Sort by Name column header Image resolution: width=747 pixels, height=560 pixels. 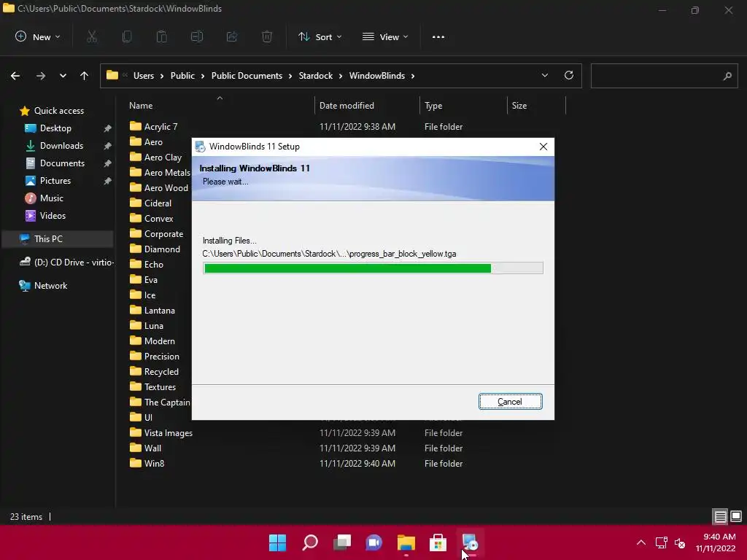tap(141, 106)
